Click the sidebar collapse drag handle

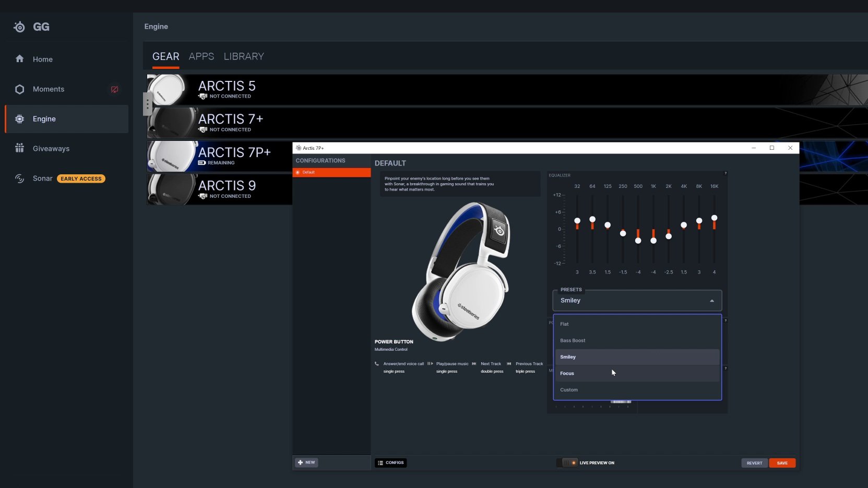click(148, 104)
